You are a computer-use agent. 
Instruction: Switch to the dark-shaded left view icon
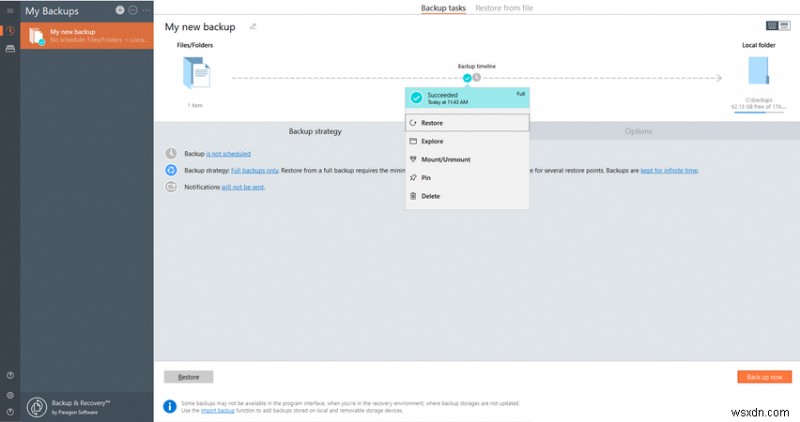[x=772, y=26]
